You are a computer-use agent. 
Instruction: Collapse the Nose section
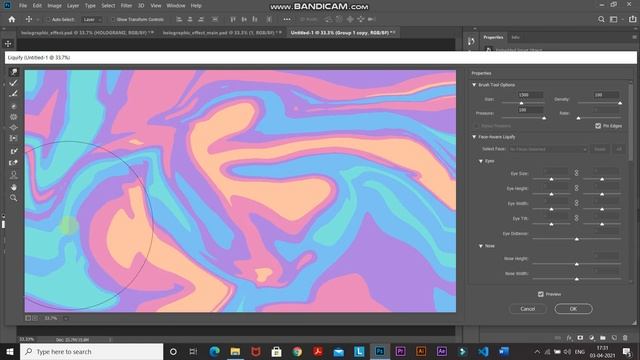pyautogui.click(x=480, y=246)
